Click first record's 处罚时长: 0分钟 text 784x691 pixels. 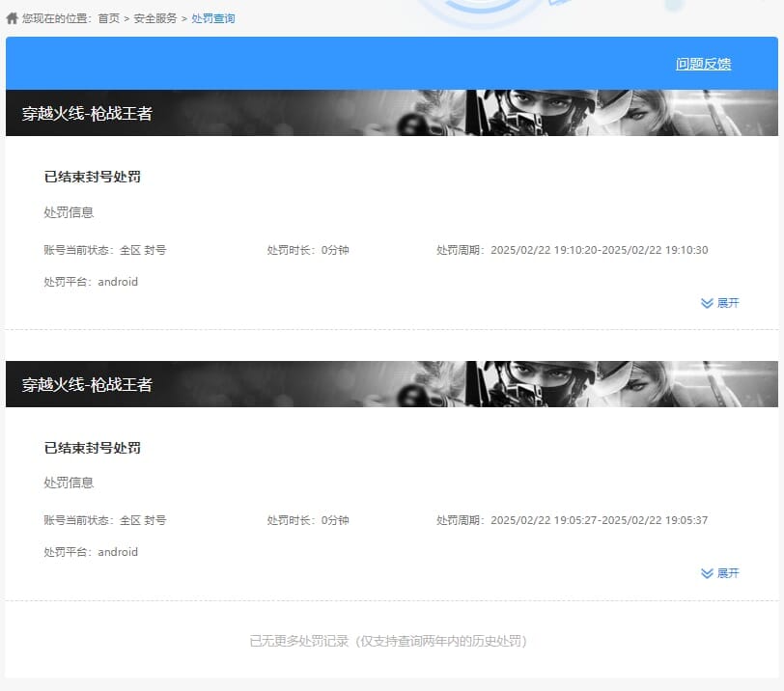[x=308, y=250]
